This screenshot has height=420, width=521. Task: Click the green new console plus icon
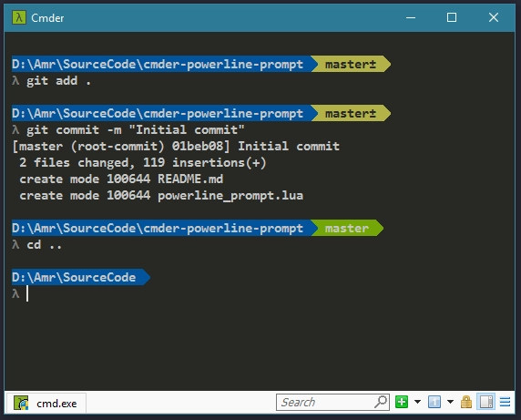coord(402,402)
